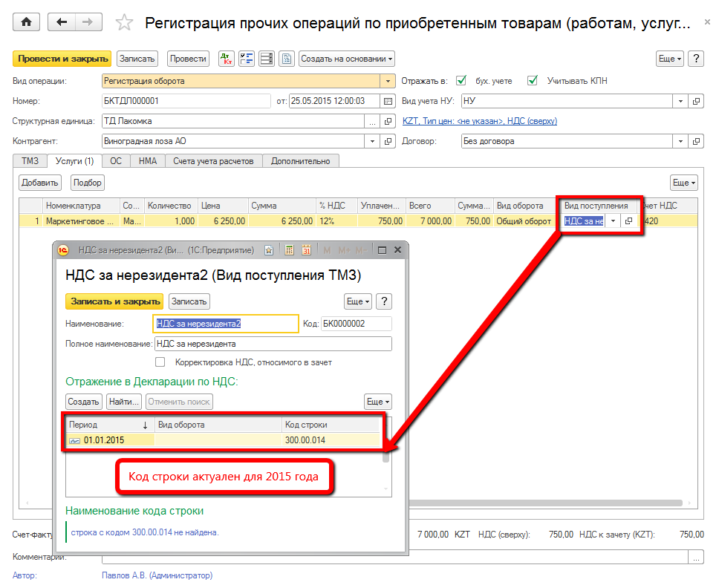This screenshot has width=719, height=588.
Task: Open the Дополнительно tab
Action: pyautogui.click(x=300, y=160)
